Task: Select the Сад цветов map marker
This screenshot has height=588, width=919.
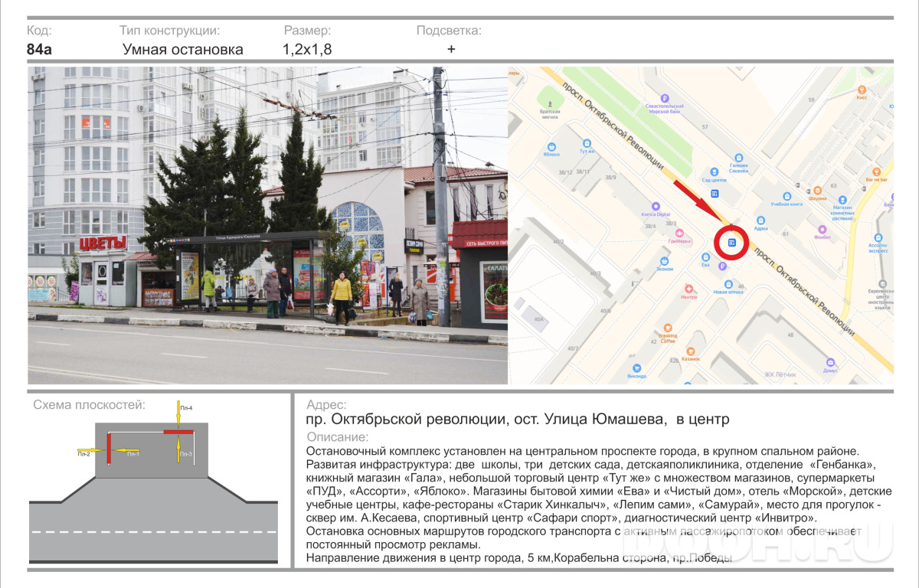Action: pyautogui.click(x=714, y=172)
